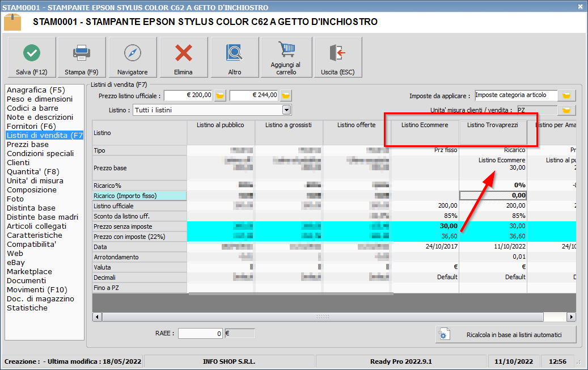
Task: Click the € 200,00 official price field
Action: click(188, 96)
